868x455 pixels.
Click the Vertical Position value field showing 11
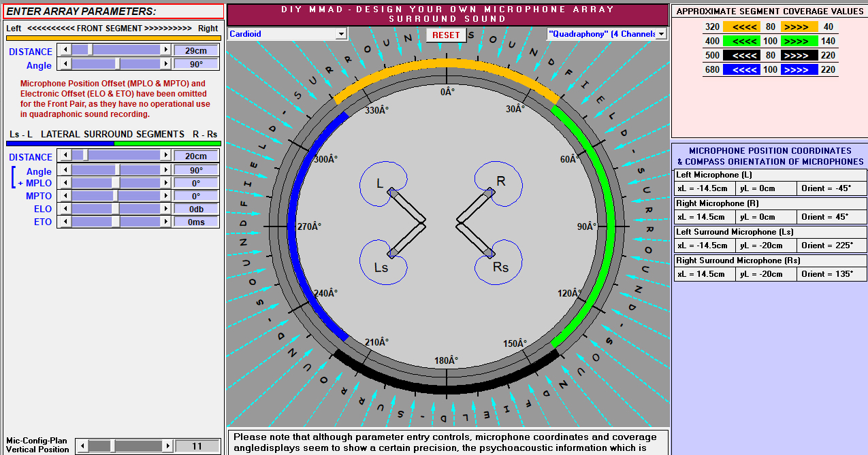[x=197, y=446]
